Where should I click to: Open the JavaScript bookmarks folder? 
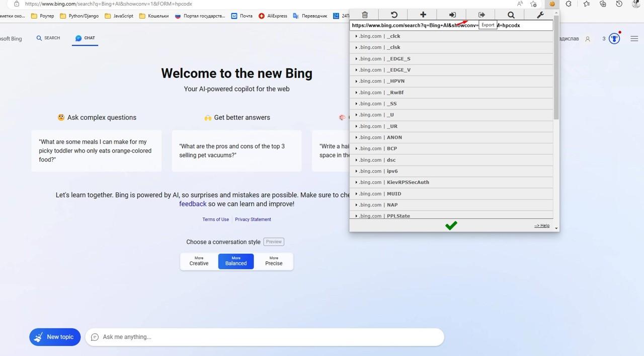(x=119, y=16)
